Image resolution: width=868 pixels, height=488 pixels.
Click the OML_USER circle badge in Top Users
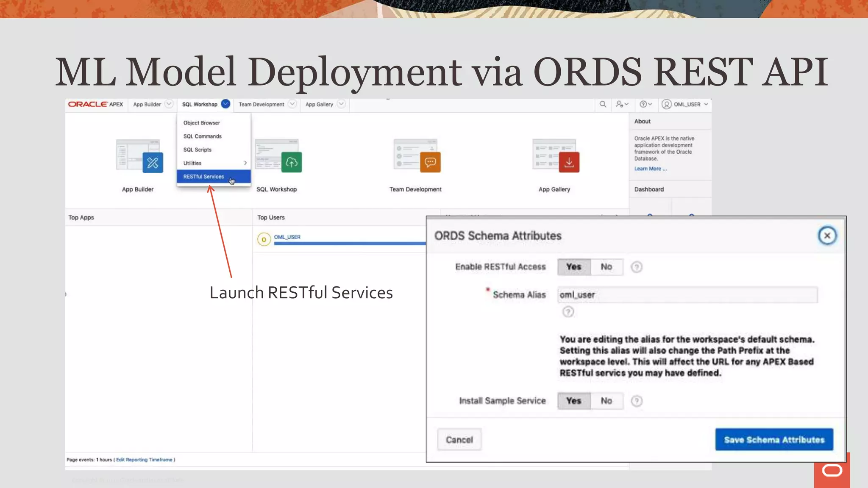point(264,239)
